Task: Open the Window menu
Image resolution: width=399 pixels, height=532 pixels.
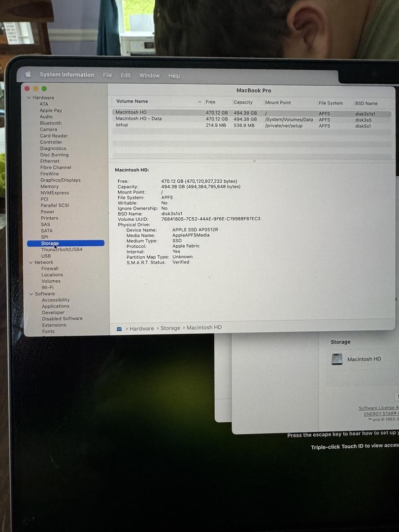Action: click(150, 75)
